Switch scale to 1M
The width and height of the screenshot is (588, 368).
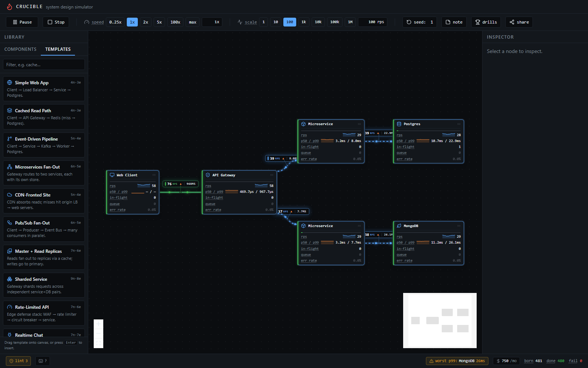click(350, 22)
